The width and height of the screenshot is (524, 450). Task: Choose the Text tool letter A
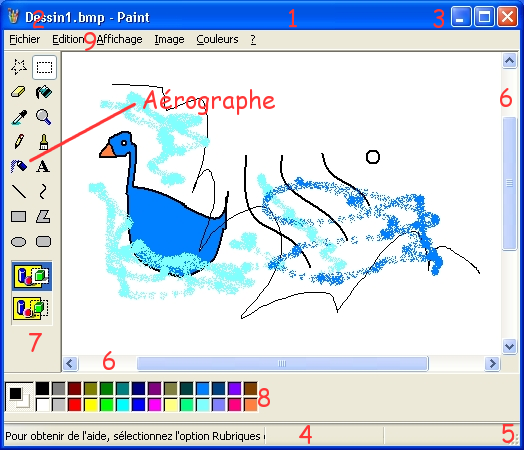pos(44,166)
